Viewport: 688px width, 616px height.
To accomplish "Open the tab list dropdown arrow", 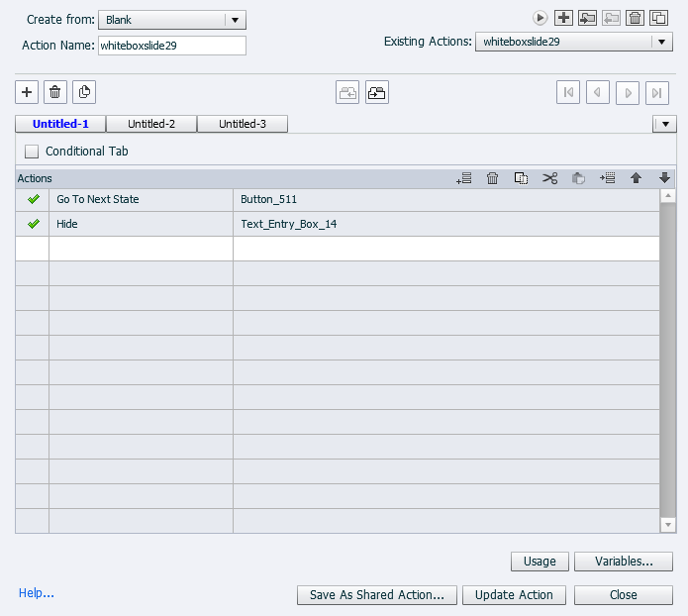I will (664, 124).
